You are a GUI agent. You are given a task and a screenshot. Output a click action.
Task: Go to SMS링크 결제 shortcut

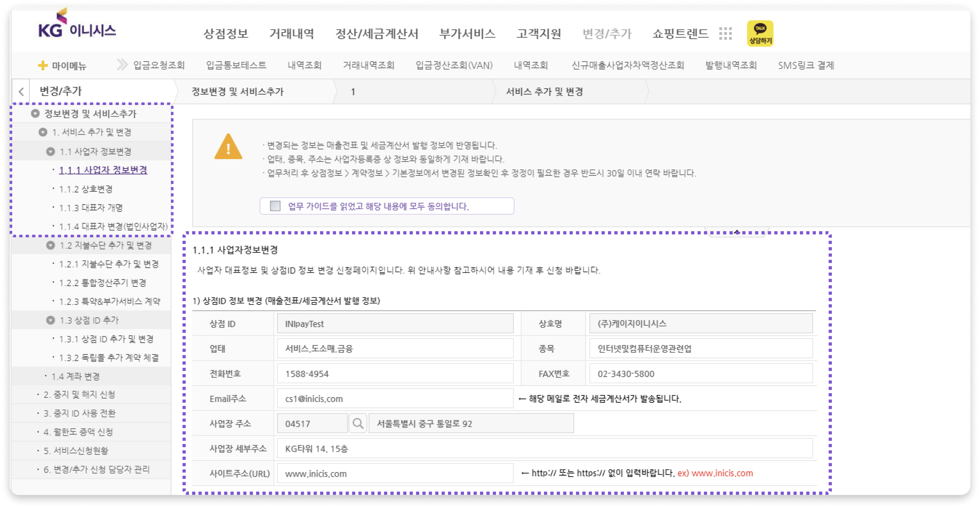pyautogui.click(x=806, y=66)
